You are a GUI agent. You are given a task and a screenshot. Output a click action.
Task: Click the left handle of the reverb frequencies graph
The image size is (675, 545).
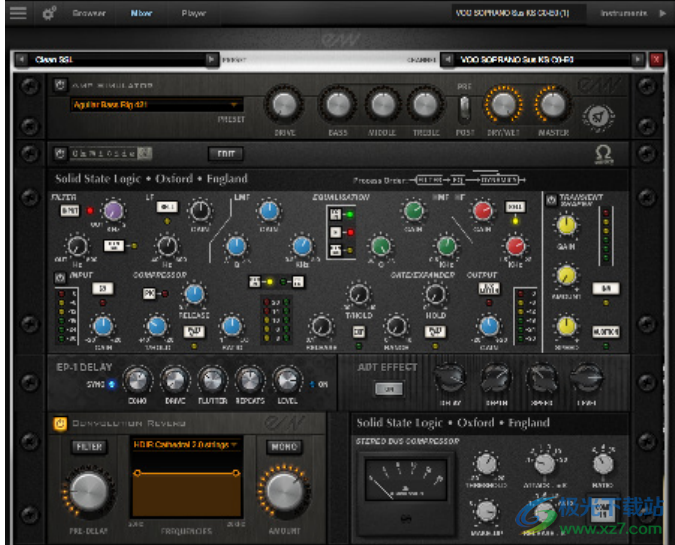tap(137, 473)
